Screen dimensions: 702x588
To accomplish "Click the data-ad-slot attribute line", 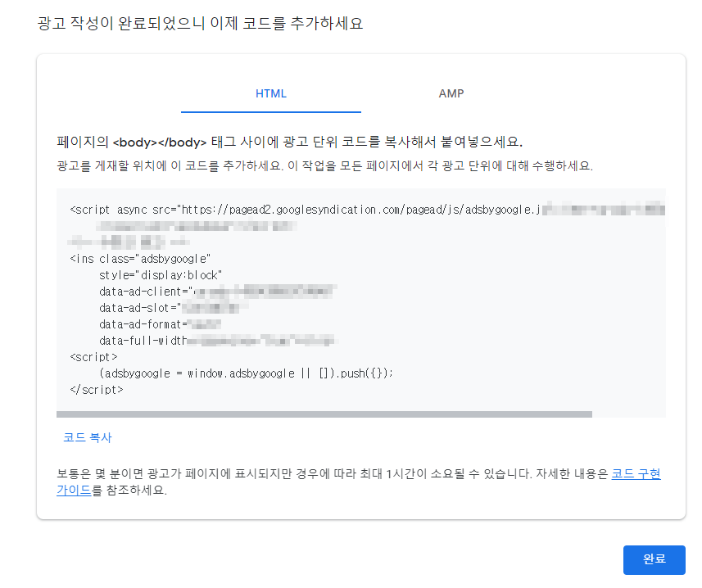I will point(174,308).
